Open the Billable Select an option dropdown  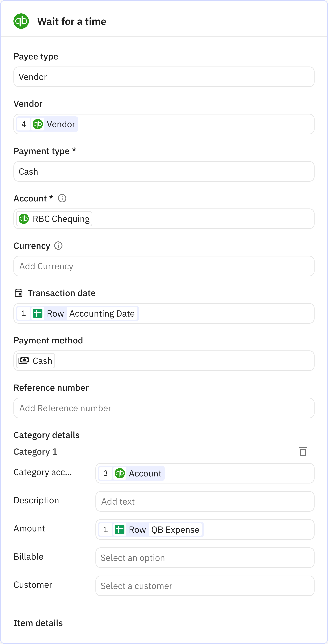pyautogui.click(x=205, y=558)
